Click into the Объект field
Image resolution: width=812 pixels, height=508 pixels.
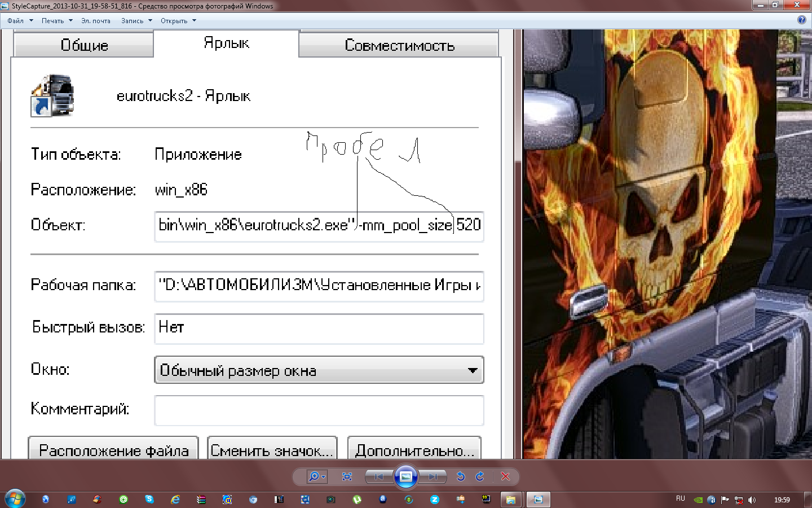pos(319,226)
